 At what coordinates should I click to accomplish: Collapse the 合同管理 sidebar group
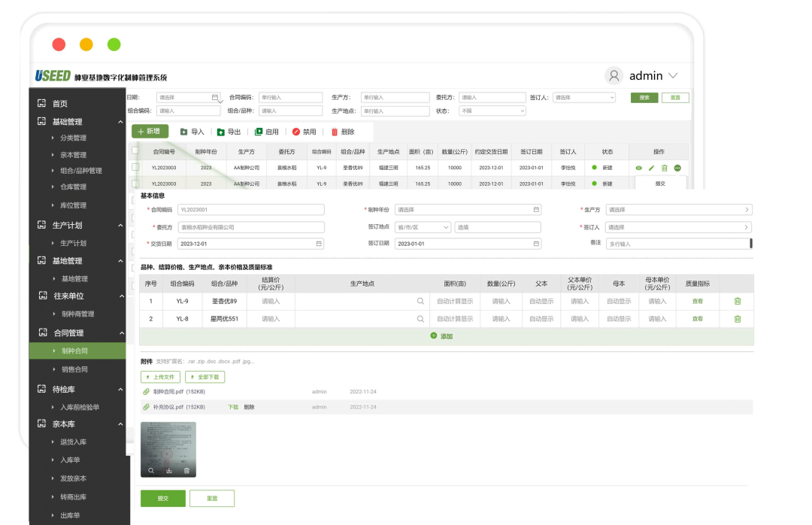click(122, 332)
